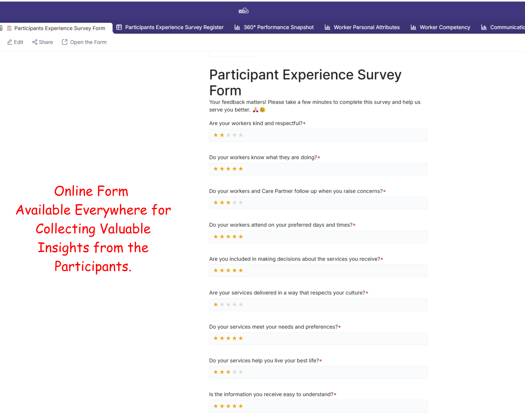Screen dimensions: 525x420
Task: Click the Share network icon
Action: click(35, 42)
